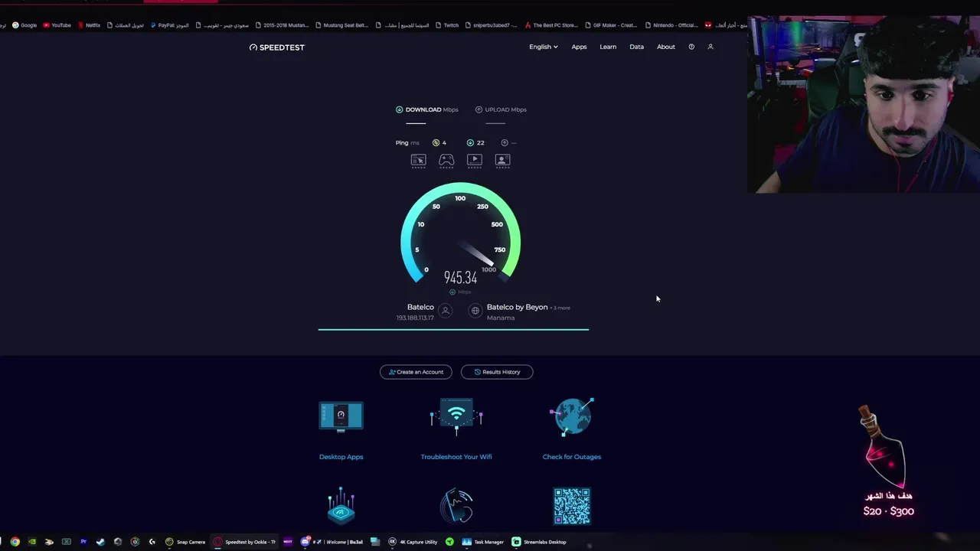Open the Troubleshoot Your Wifi link

point(456,457)
